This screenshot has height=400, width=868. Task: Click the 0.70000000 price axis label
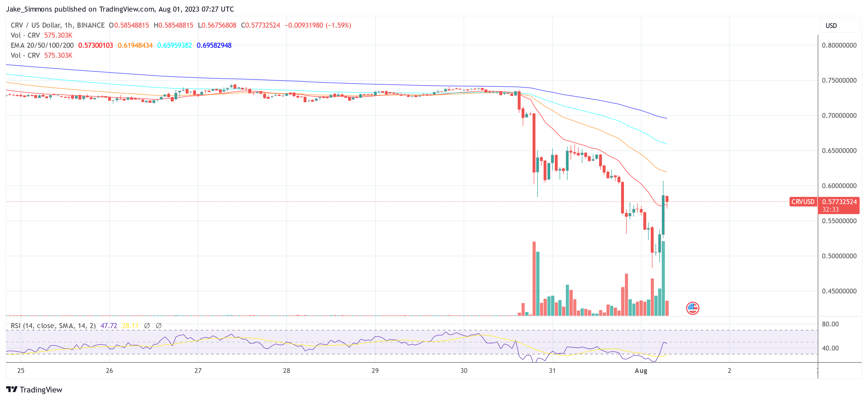pyautogui.click(x=839, y=115)
